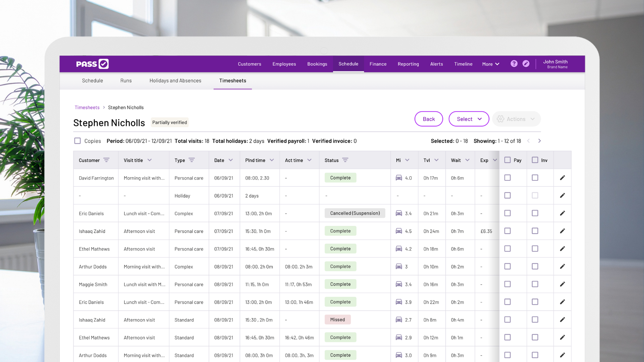This screenshot has width=644, height=362.
Task: Switch to Holidays and Absences tab
Action: point(175,81)
